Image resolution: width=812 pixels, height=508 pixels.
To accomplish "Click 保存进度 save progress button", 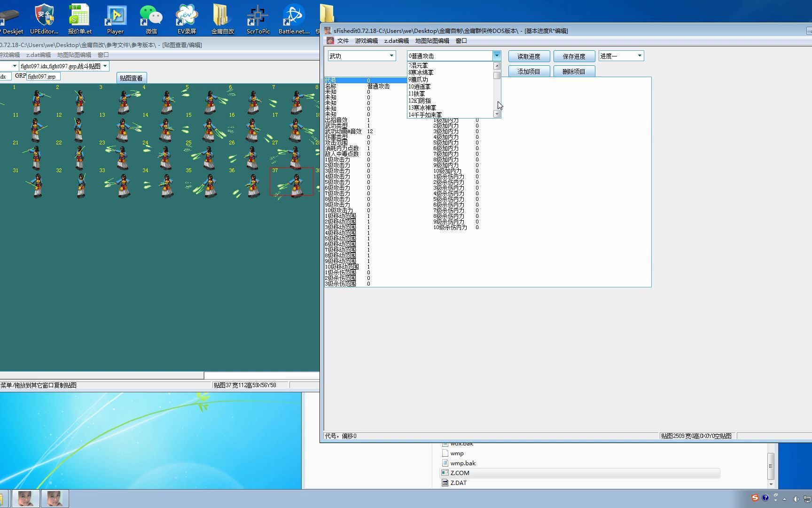I will pyautogui.click(x=574, y=56).
